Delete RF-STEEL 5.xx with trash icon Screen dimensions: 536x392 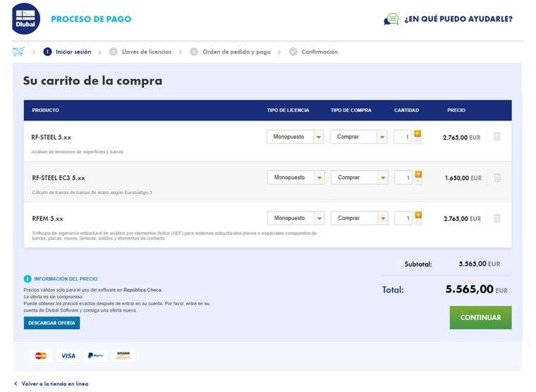click(x=497, y=137)
